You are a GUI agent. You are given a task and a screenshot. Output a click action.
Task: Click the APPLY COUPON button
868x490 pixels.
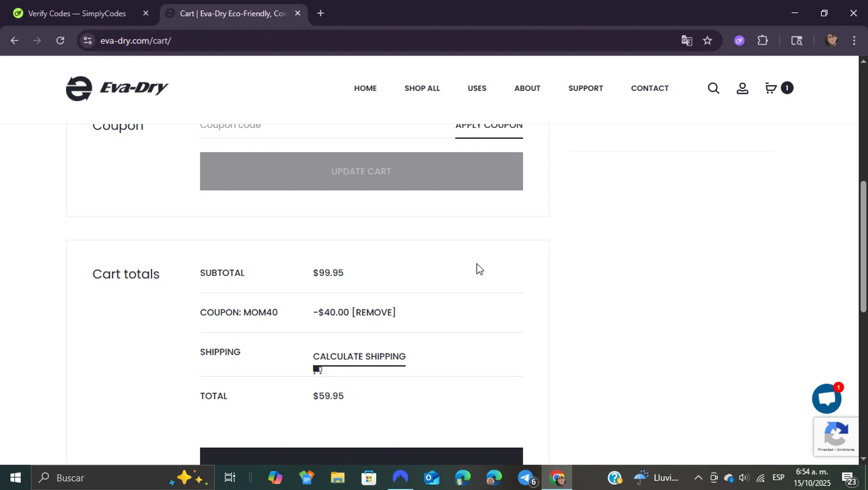click(489, 128)
